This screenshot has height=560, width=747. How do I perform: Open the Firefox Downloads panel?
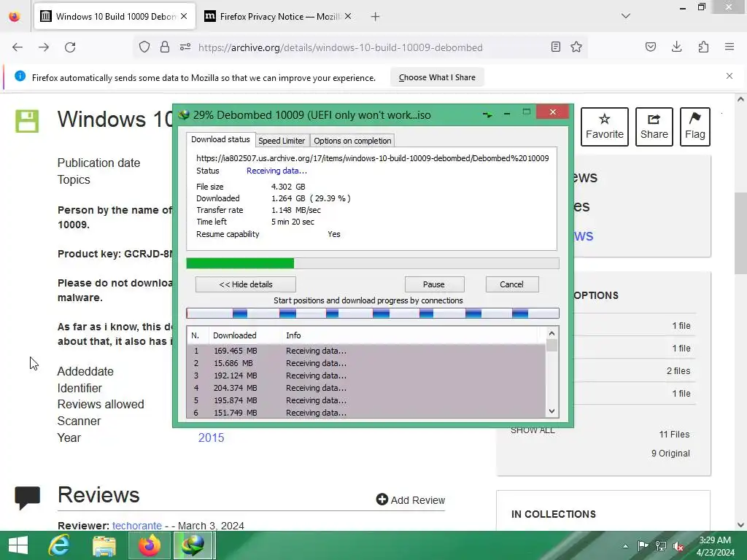click(676, 47)
